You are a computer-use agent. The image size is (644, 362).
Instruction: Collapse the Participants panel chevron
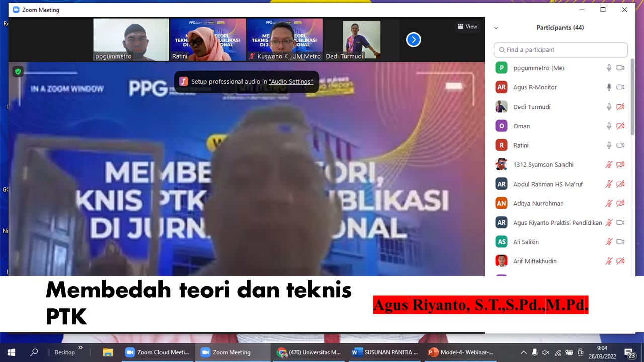(496, 28)
